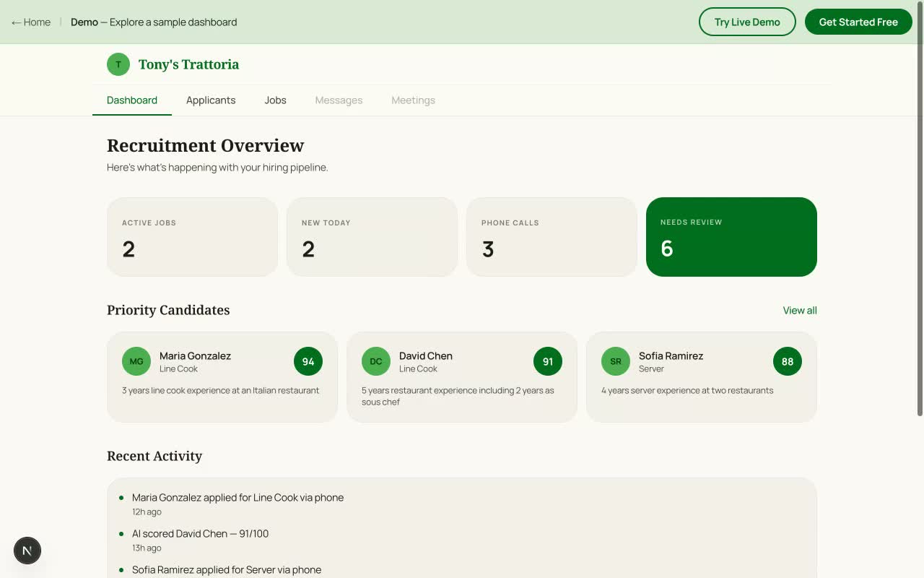
Task: Click the Tony's Trattoria T avatar
Action: (118, 64)
